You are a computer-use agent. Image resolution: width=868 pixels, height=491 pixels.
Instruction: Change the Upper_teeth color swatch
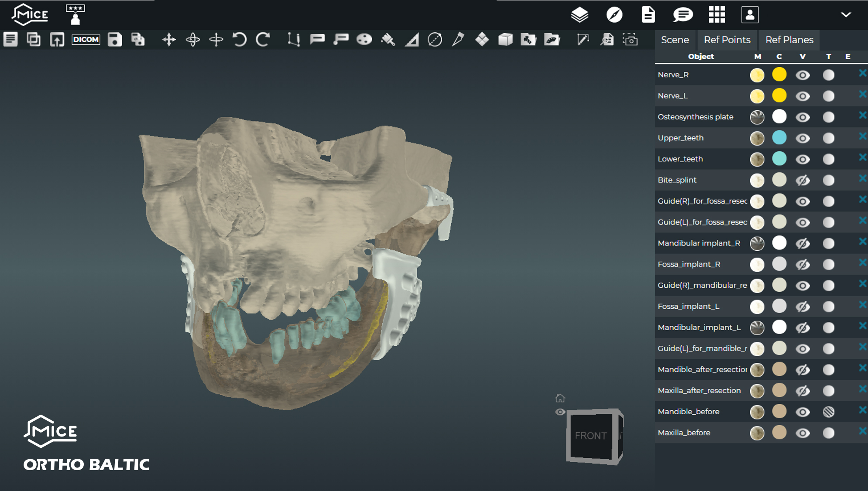click(x=779, y=138)
